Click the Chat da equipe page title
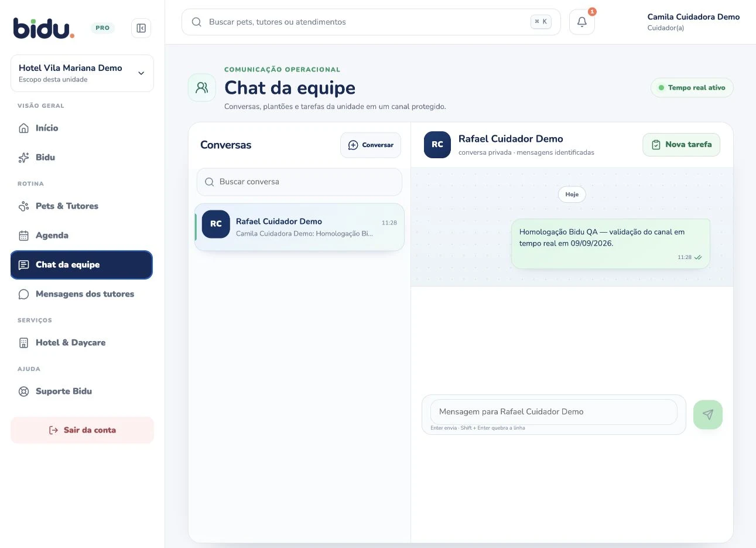This screenshot has width=756, height=548. [290, 88]
